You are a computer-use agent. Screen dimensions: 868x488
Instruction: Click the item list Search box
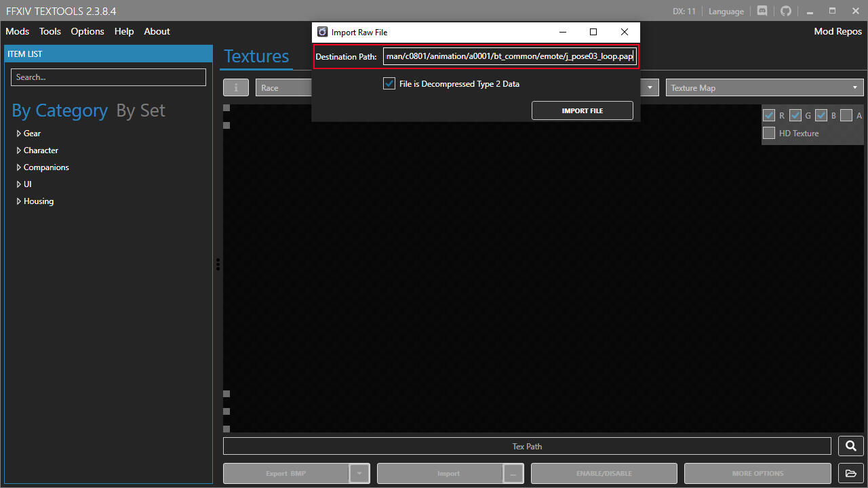tap(108, 77)
